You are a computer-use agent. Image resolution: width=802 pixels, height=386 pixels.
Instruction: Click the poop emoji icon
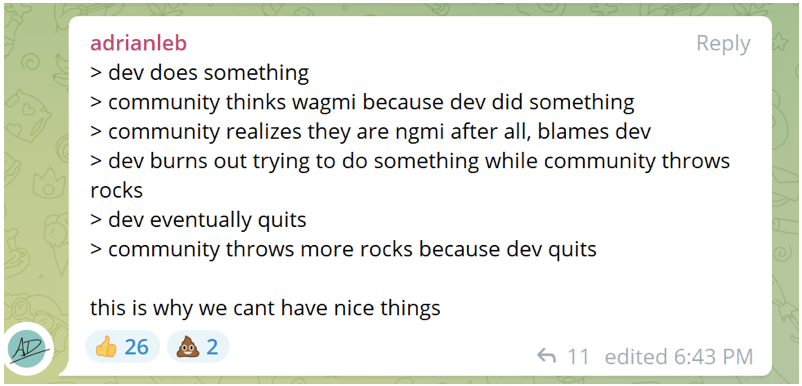click(188, 348)
